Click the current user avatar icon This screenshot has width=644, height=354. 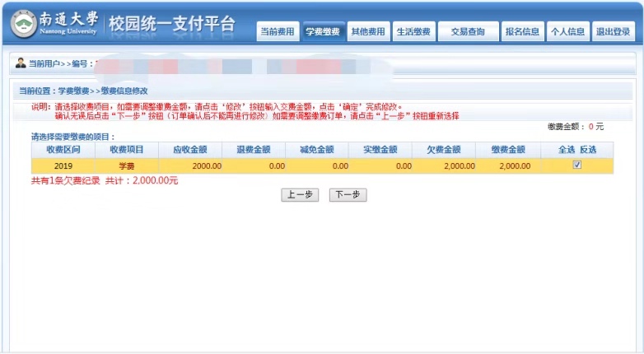(x=21, y=63)
